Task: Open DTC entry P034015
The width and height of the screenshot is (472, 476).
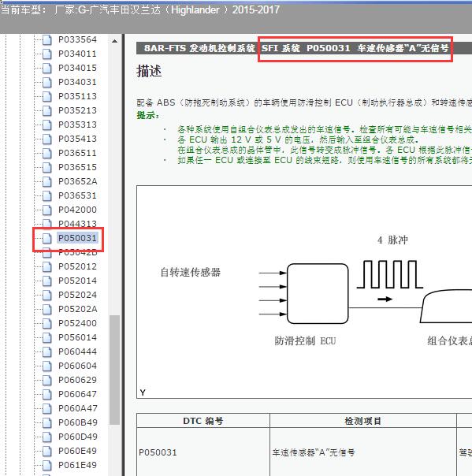Action: [77, 68]
